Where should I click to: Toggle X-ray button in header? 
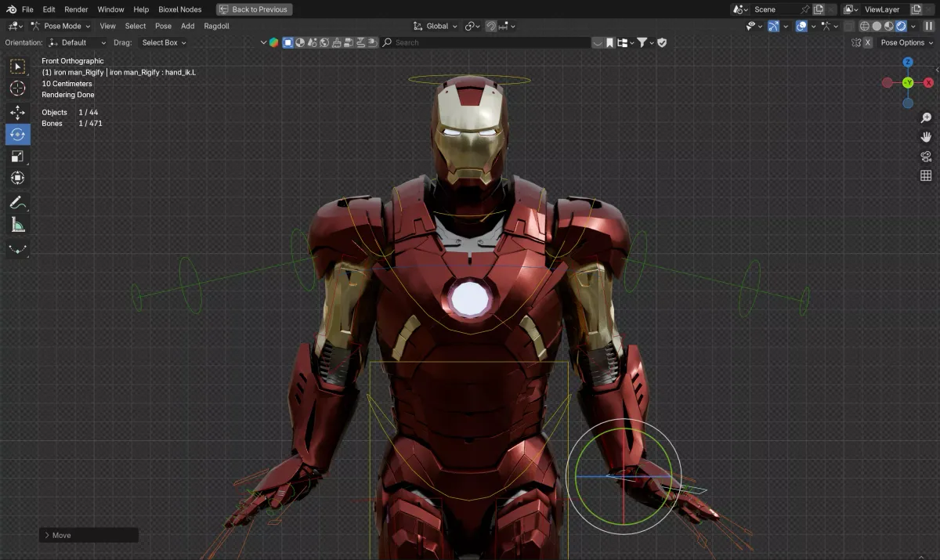pos(849,26)
